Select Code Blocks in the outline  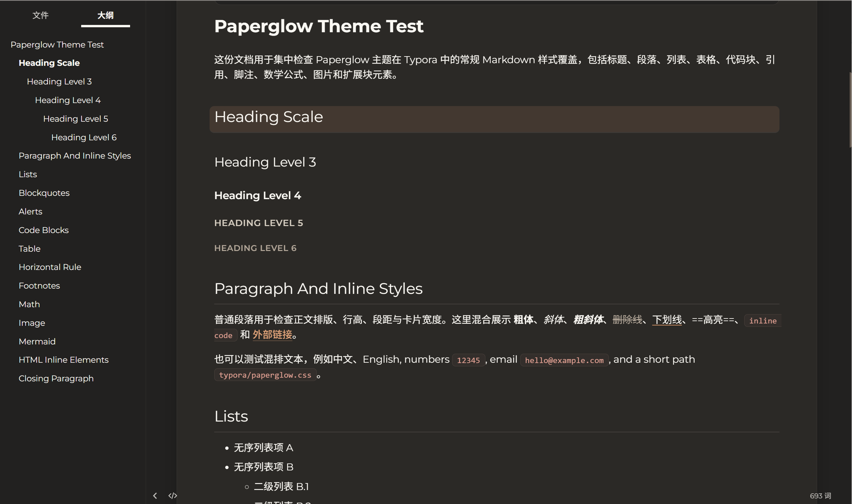[x=44, y=230]
